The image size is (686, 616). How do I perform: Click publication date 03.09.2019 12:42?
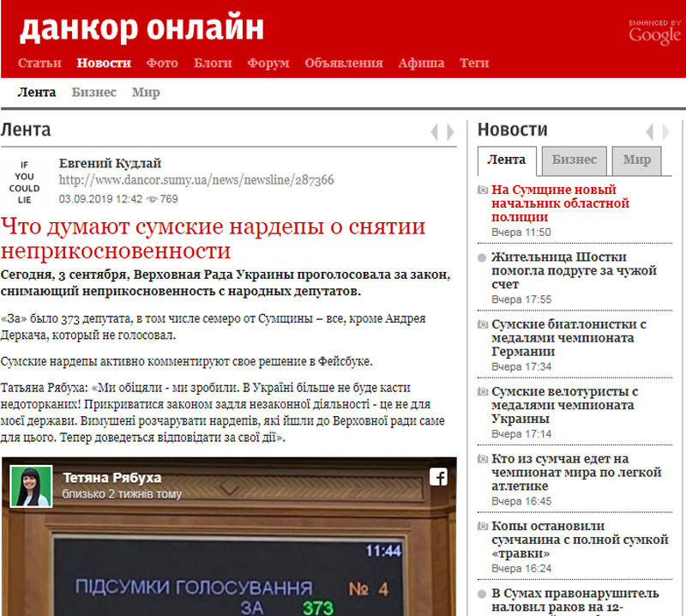(x=100, y=199)
